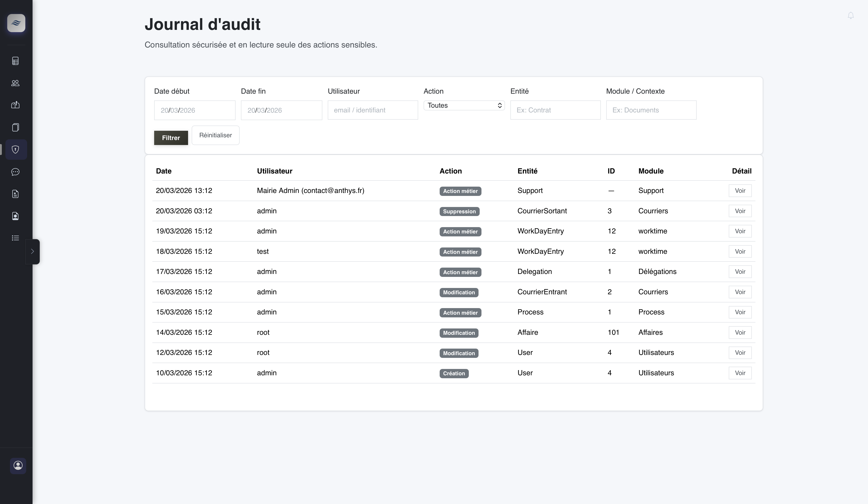Image resolution: width=868 pixels, height=504 pixels.
Task: Expand the sidebar using the chevron arrow
Action: [33, 251]
